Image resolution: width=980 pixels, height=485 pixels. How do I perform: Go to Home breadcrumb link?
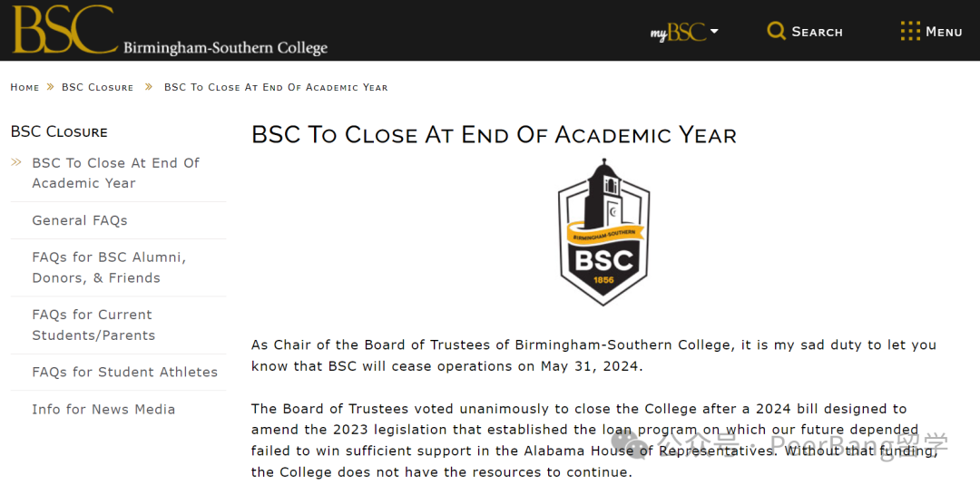pos(24,87)
